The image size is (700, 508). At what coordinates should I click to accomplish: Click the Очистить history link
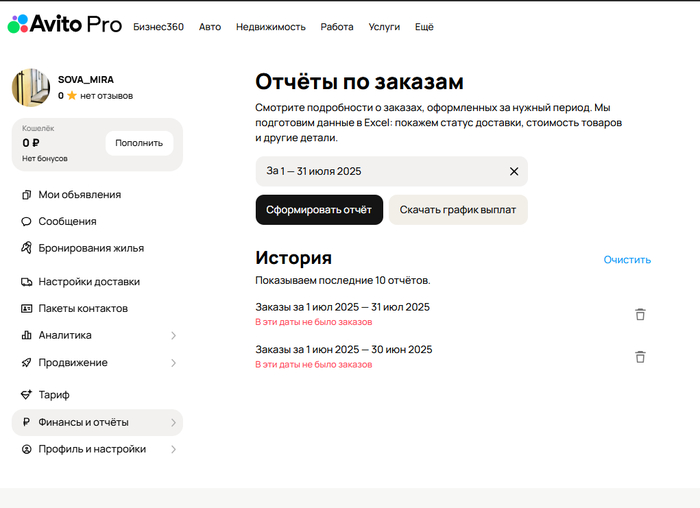[x=627, y=260]
